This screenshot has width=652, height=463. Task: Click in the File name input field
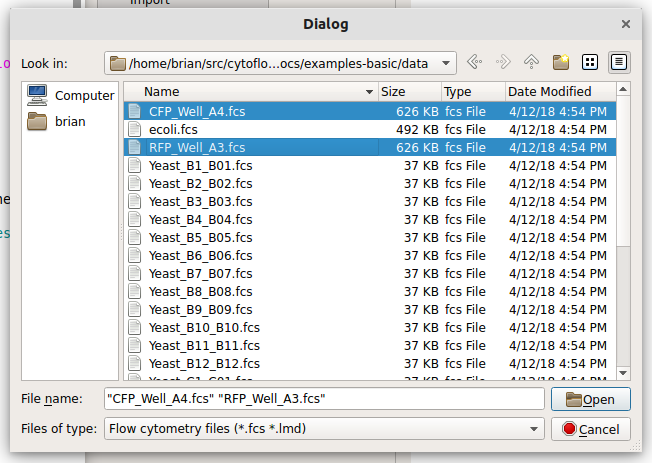click(324, 399)
